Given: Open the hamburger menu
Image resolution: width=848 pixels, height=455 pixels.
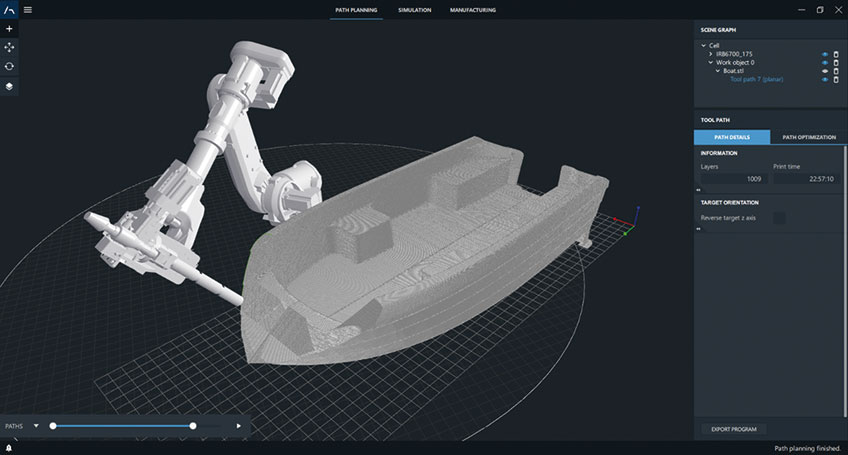Looking at the screenshot, I should click(x=27, y=10).
